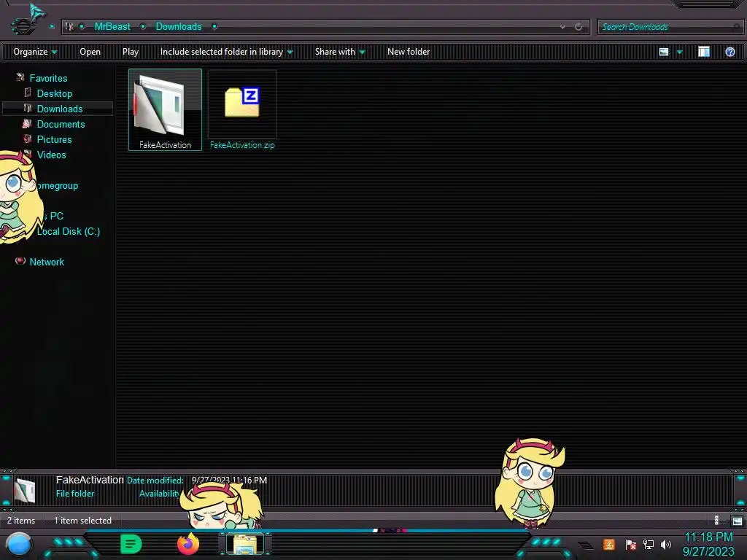Open the view options dropdown arrow
Screen dimensions: 747x560
pyautogui.click(x=679, y=52)
